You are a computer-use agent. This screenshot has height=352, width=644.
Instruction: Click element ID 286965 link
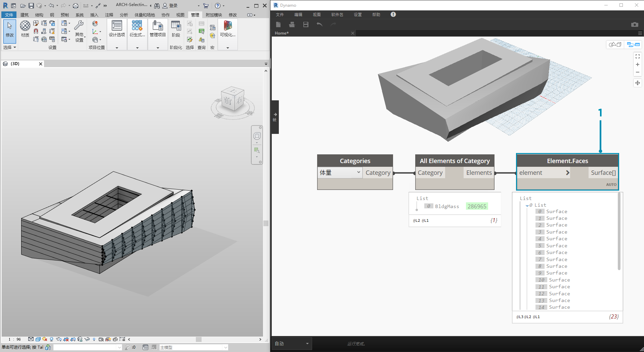coord(477,206)
